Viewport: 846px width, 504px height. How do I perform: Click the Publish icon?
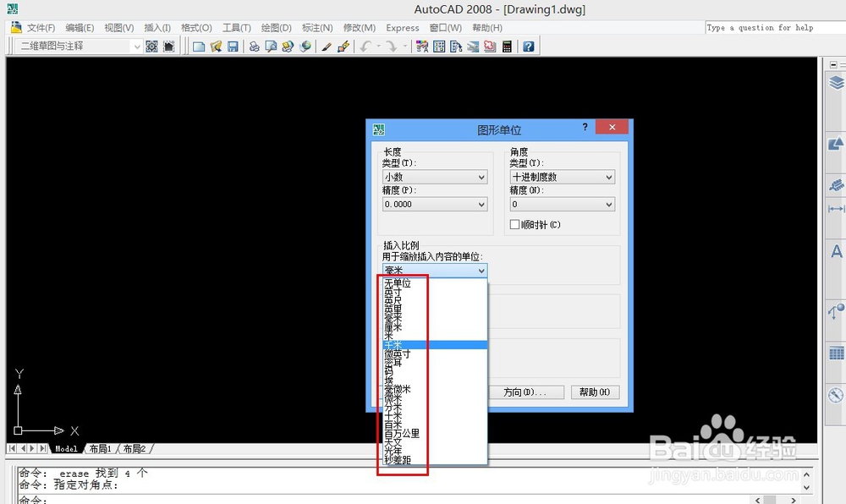tap(288, 47)
